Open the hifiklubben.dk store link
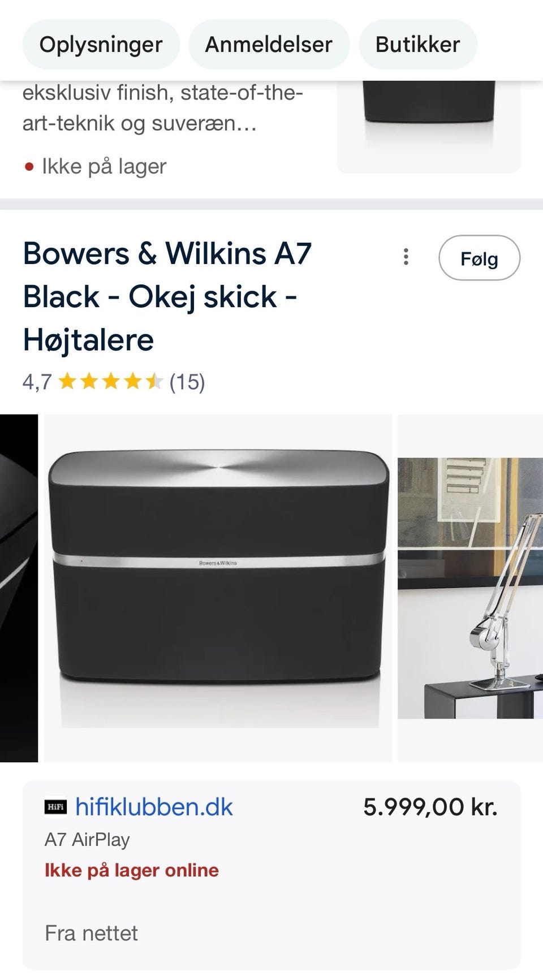Viewport: 543px width, 980px height. click(x=154, y=807)
